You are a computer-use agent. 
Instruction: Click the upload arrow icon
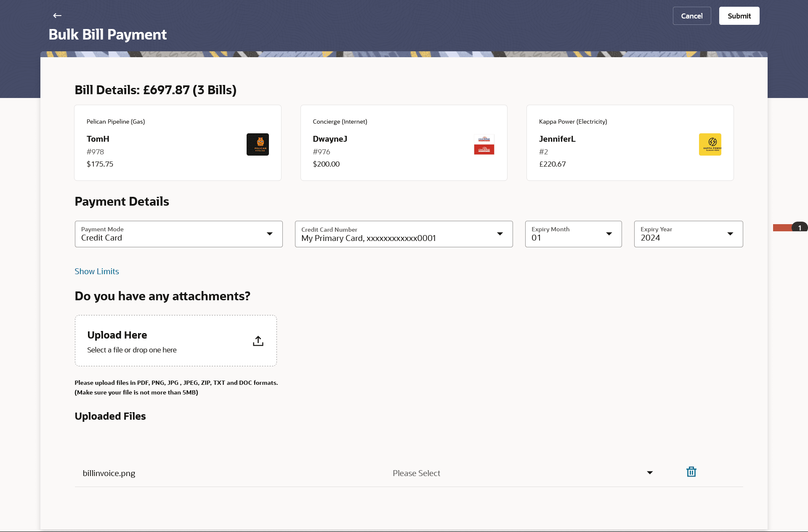pos(258,341)
